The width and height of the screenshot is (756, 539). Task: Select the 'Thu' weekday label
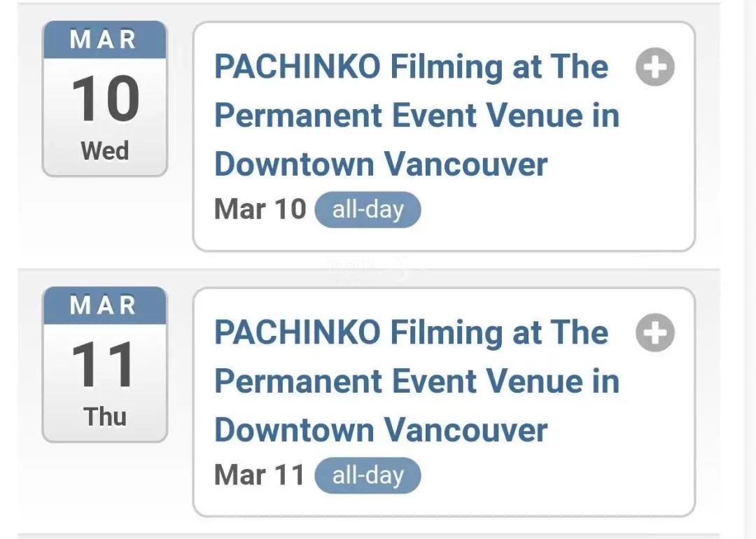105,416
